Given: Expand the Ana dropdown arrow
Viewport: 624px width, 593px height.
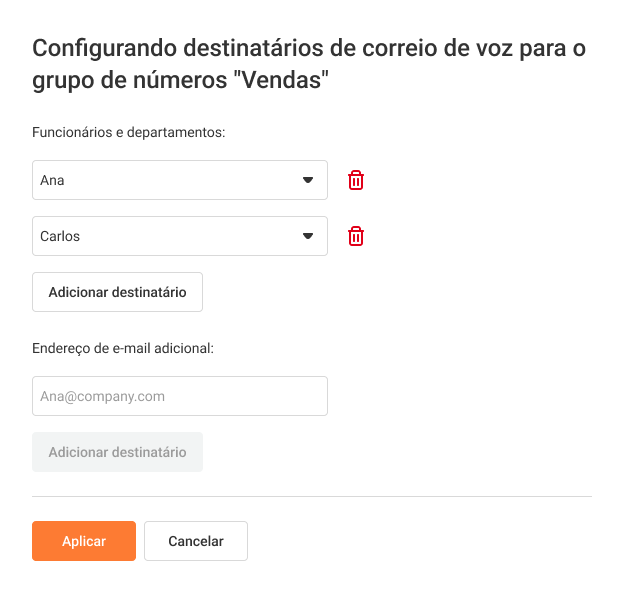Looking at the screenshot, I should click(x=308, y=180).
